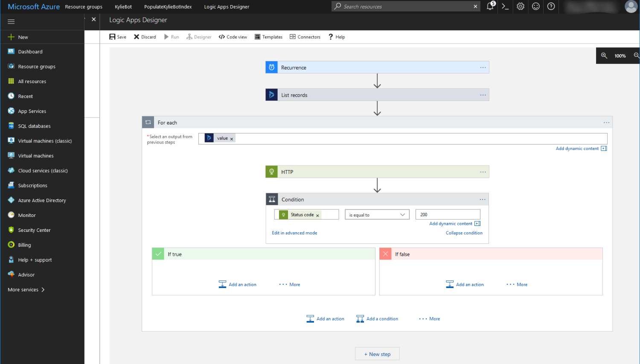Click the Save toolbar icon
Viewport: 640px width, 364px height.
[x=113, y=37]
